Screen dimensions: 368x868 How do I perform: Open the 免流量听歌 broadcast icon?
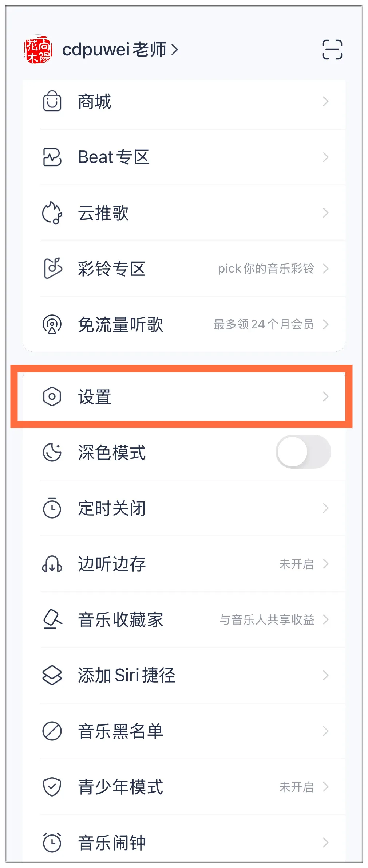point(52,324)
